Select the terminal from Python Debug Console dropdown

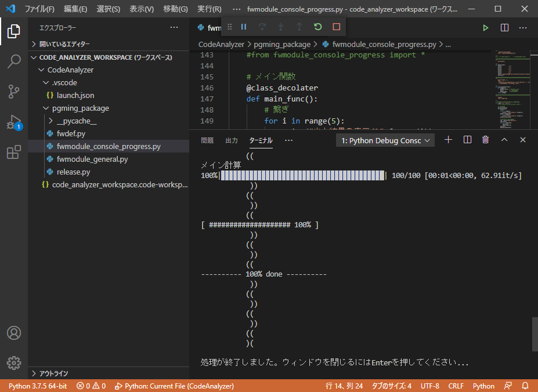pyautogui.click(x=385, y=140)
